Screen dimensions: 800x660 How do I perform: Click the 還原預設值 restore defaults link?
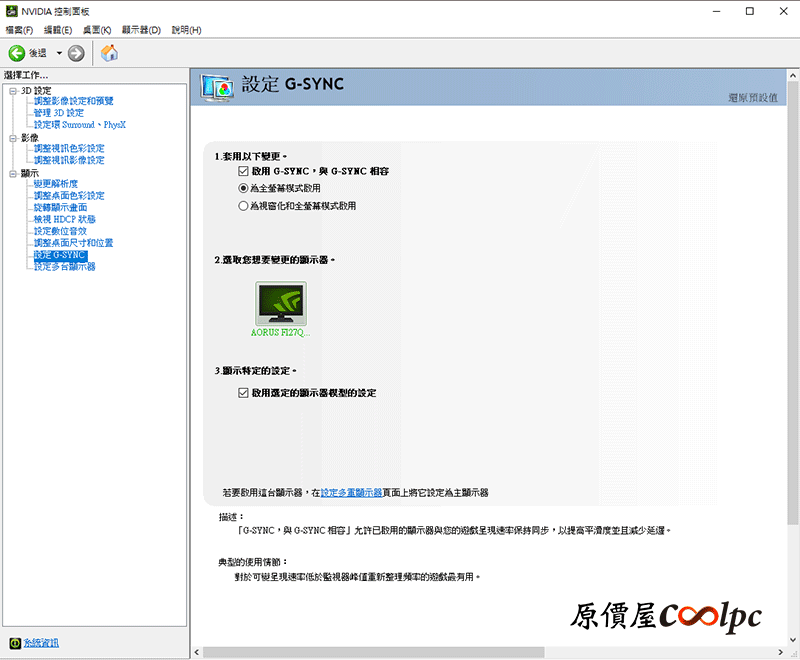click(753, 97)
